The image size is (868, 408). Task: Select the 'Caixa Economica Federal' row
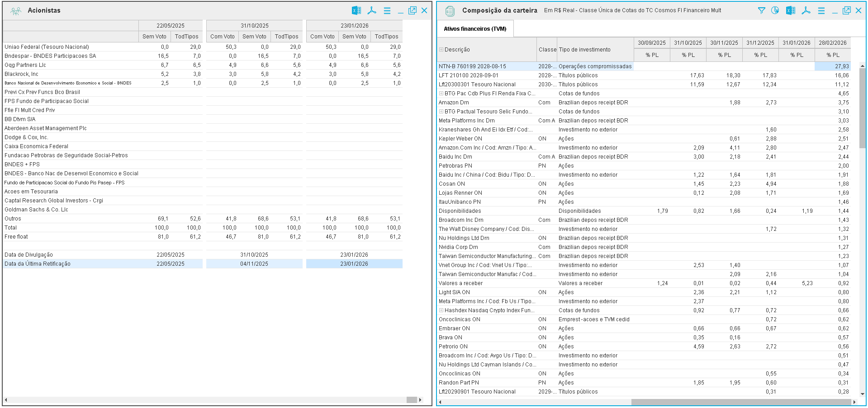coord(203,146)
